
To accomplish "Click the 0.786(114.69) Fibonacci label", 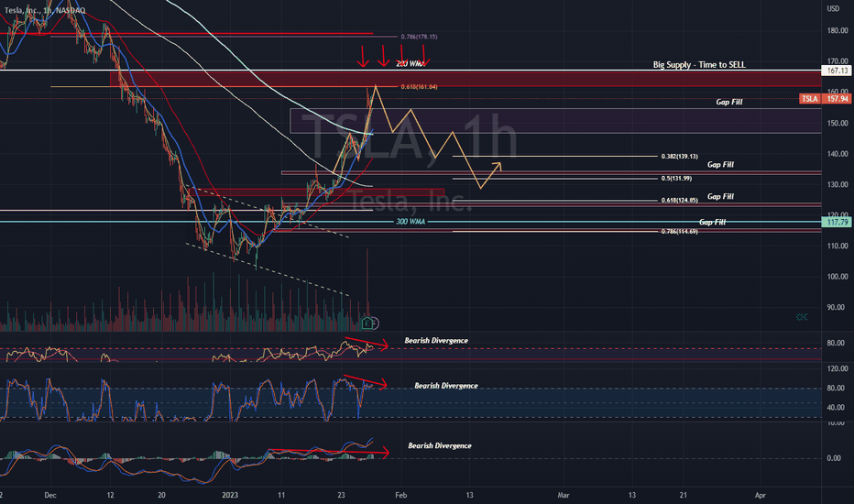I will coord(679,232).
